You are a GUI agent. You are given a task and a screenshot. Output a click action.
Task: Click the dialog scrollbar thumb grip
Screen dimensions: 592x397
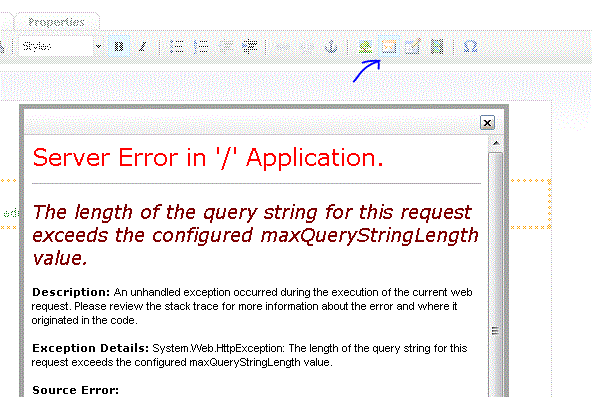(496, 331)
